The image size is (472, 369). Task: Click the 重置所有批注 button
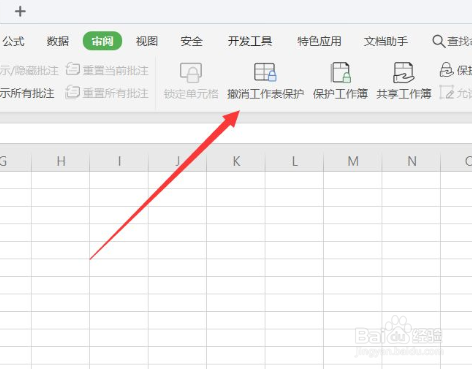[107, 93]
